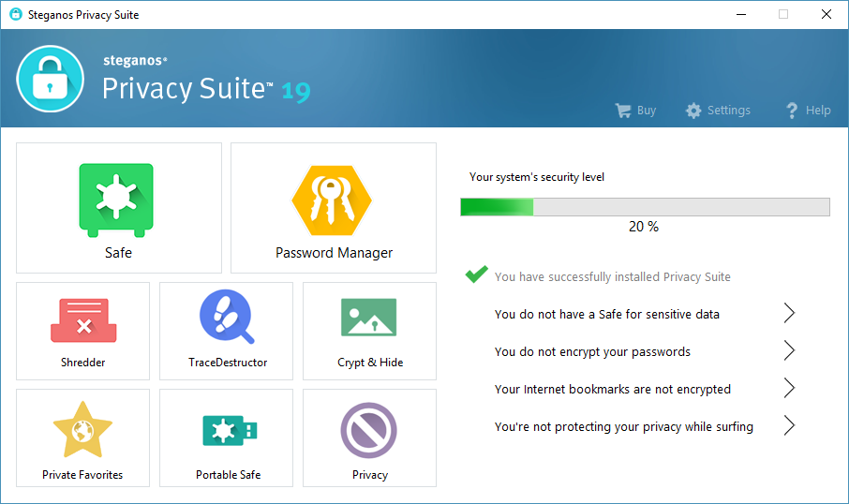Viewport: 849px width, 504px height.
Task: Click "You do not encrypt your passwords" text
Action: (592, 352)
